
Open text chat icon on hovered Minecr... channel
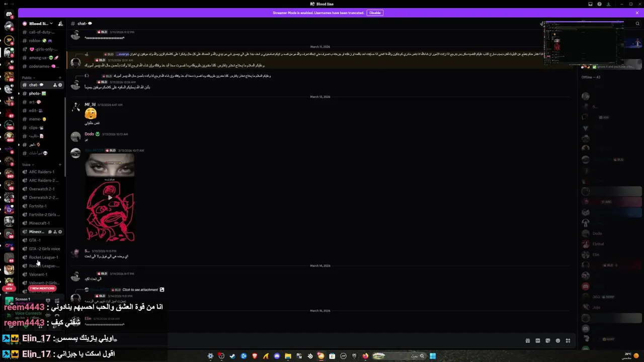(x=50, y=232)
